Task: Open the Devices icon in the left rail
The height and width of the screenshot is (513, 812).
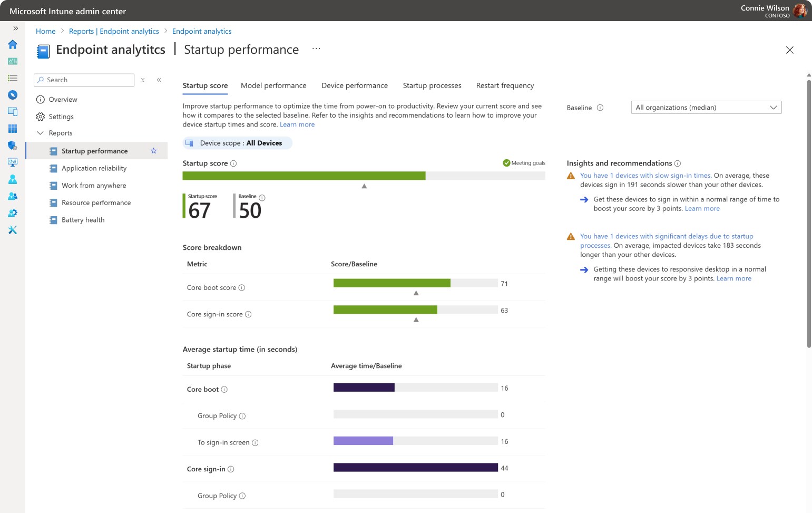Action: tap(13, 112)
